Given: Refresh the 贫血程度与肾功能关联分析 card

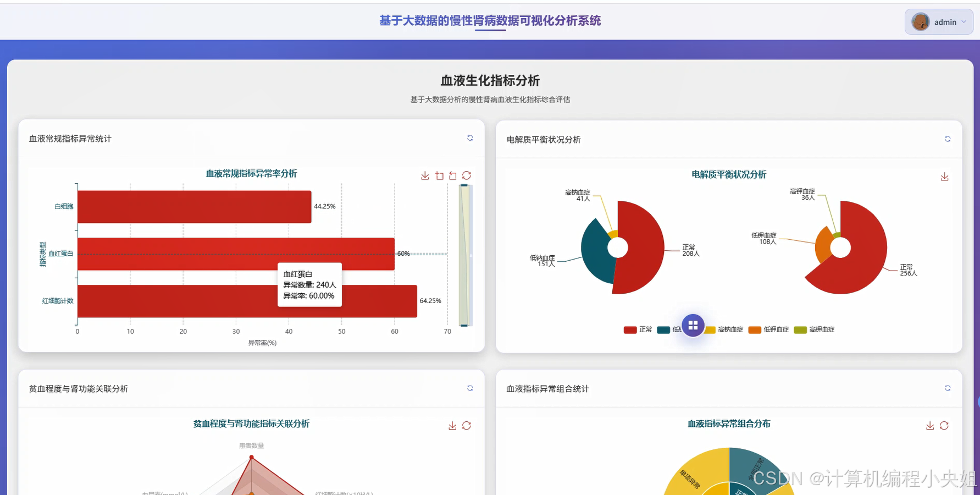Looking at the screenshot, I should click(470, 388).
